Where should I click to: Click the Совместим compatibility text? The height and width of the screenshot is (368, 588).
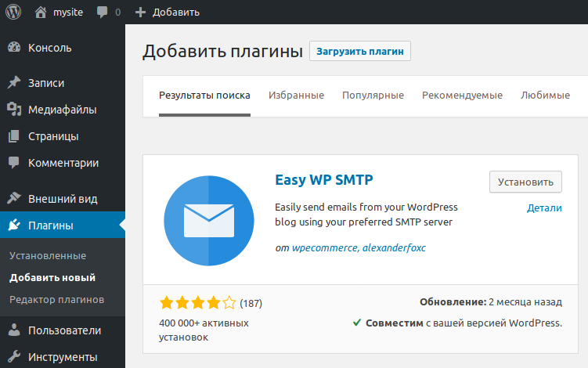click(464, 323)
